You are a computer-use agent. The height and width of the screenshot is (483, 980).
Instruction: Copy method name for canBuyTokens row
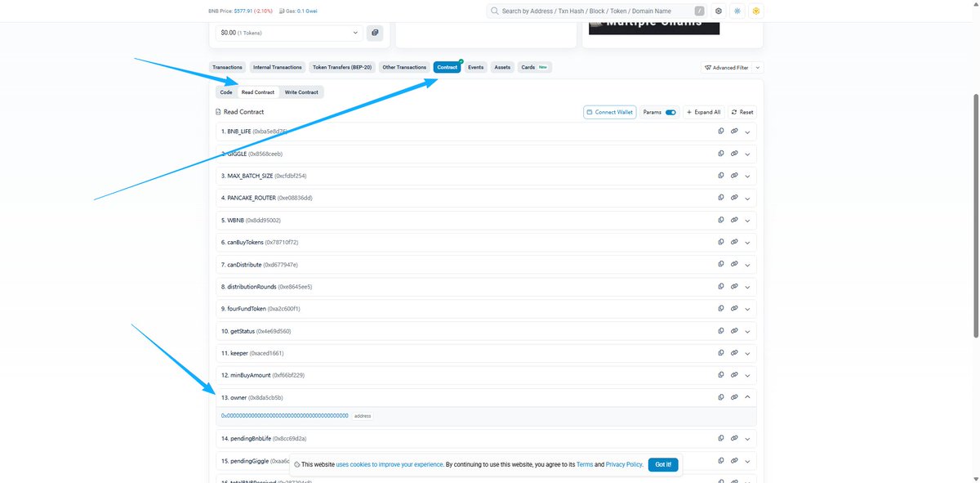(720, 242)
